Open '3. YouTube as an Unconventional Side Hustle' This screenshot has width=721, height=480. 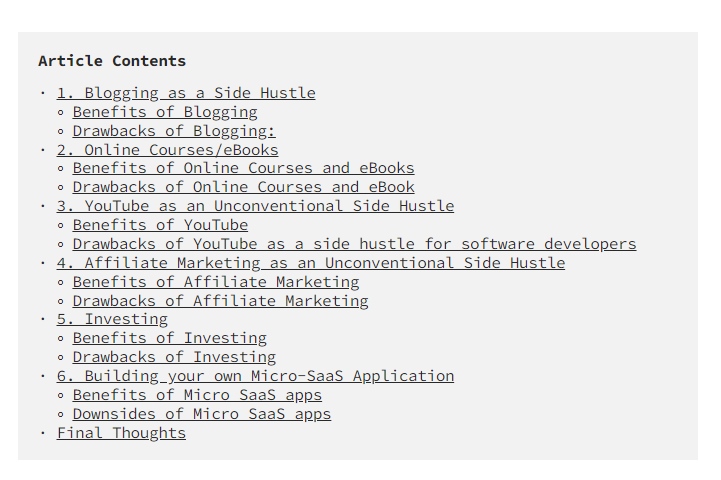(255, 206)
